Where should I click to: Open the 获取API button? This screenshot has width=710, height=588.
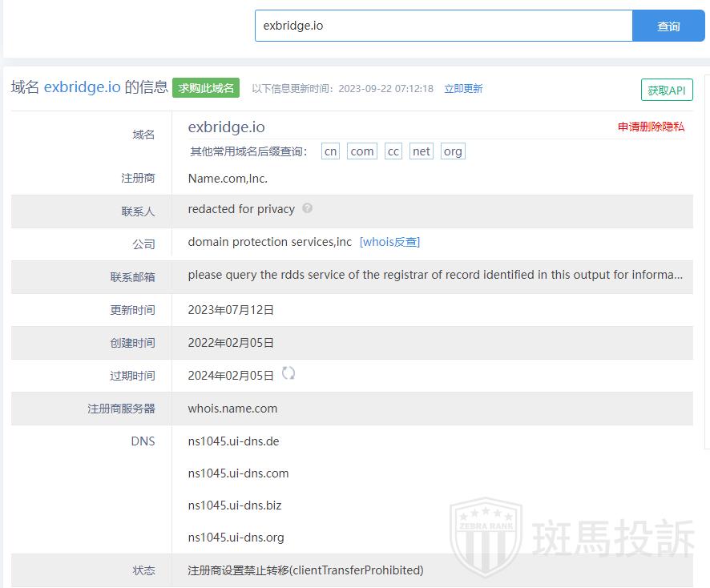pyautogui.click(x=667, y=91)
